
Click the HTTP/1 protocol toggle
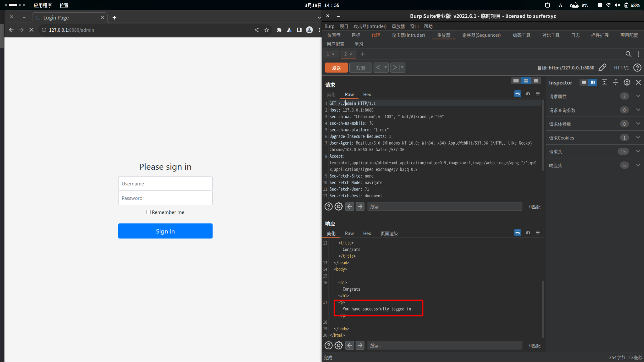tap(621, 68)
